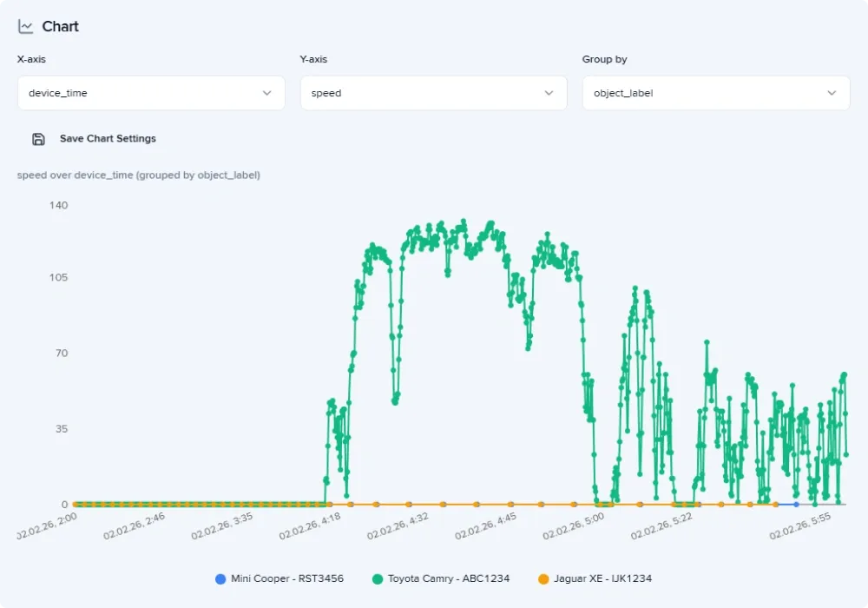The height and width of the screenshot is (608, 868).
Task: Click the save (floppy disk) icon
Action: coord(38,138)
